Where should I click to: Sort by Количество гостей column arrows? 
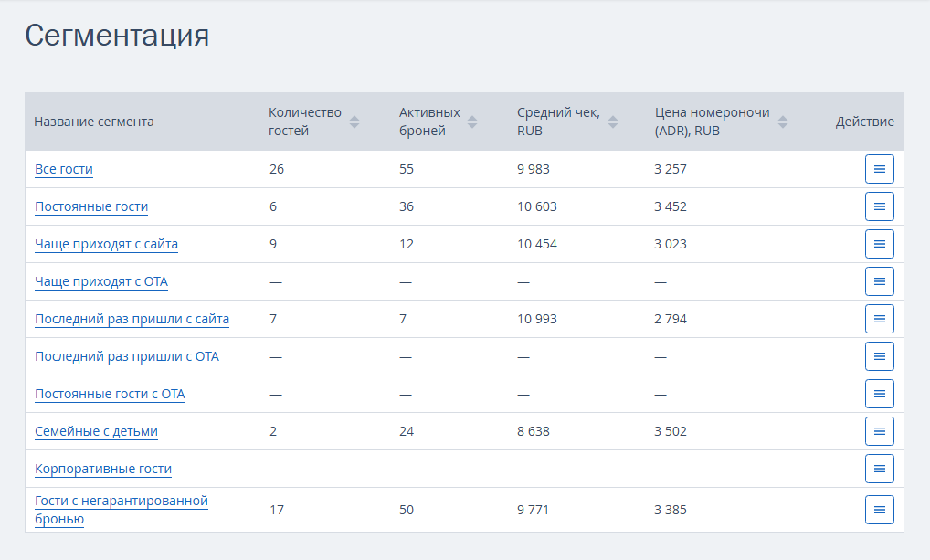[354, 122]
